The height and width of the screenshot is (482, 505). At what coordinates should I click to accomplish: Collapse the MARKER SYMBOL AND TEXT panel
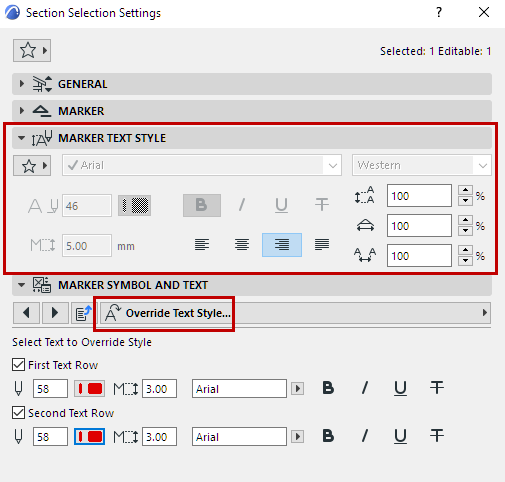252,285
